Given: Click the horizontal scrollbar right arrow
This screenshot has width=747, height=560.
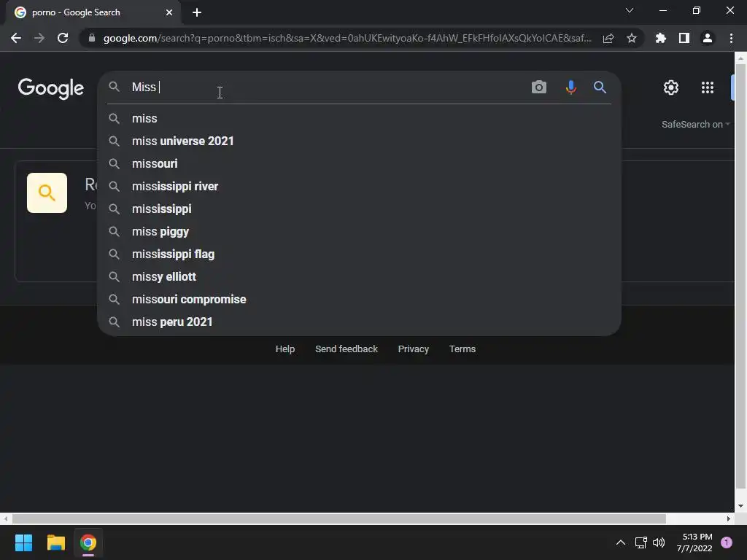Looking at the screenshot, I should coord(729,518).
